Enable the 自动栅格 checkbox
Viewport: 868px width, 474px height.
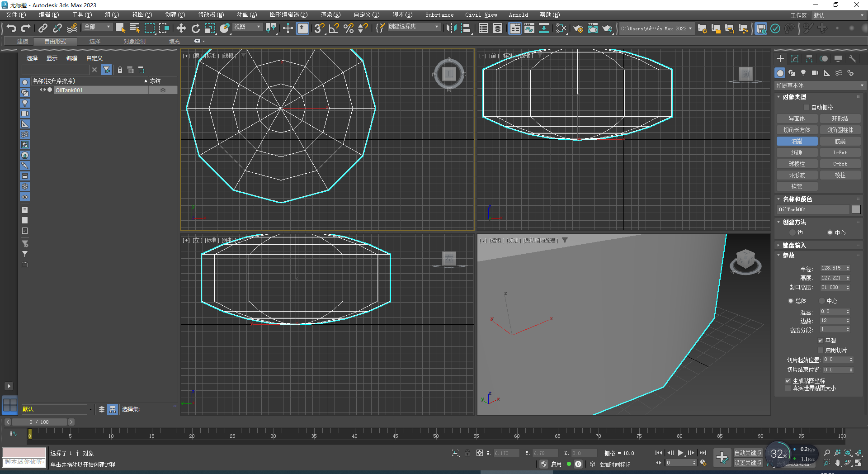coord(807,107)
